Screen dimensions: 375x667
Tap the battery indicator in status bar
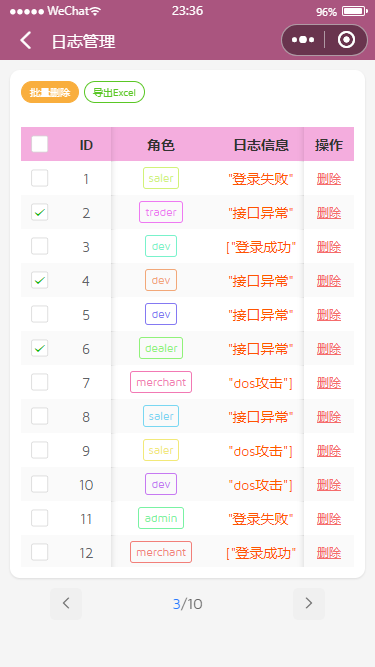coord(355,11)
